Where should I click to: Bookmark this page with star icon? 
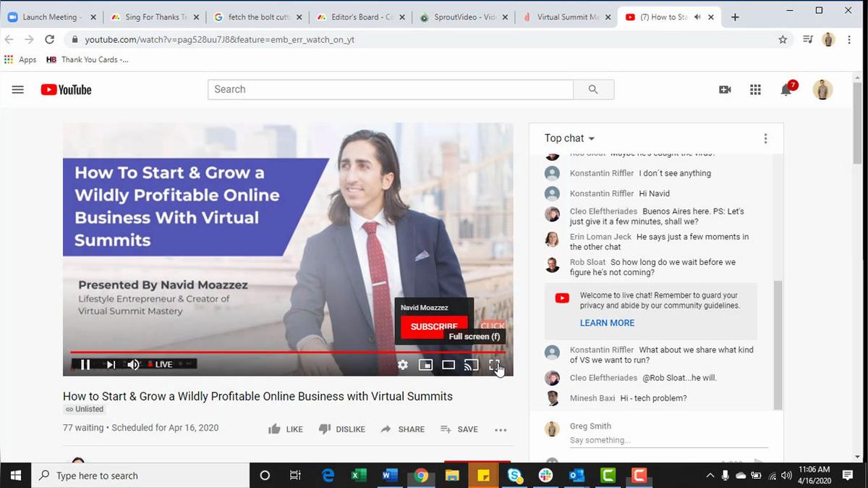[x=783, y=40]
